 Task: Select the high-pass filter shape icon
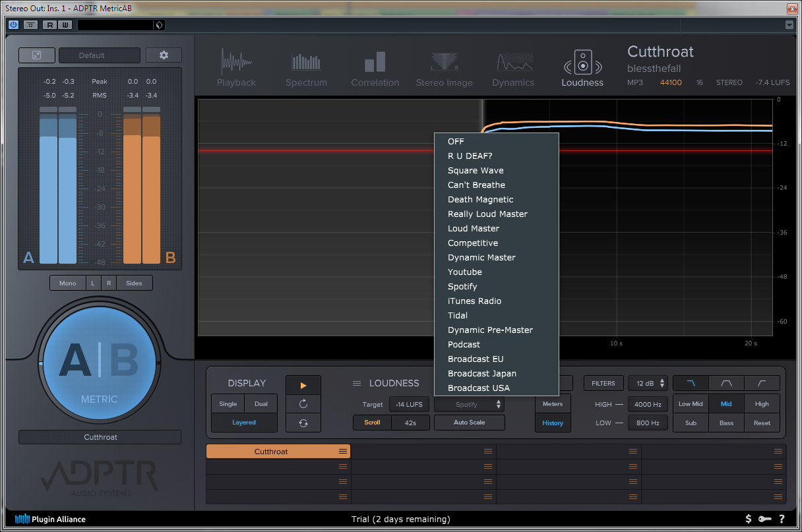click(762, 383)
